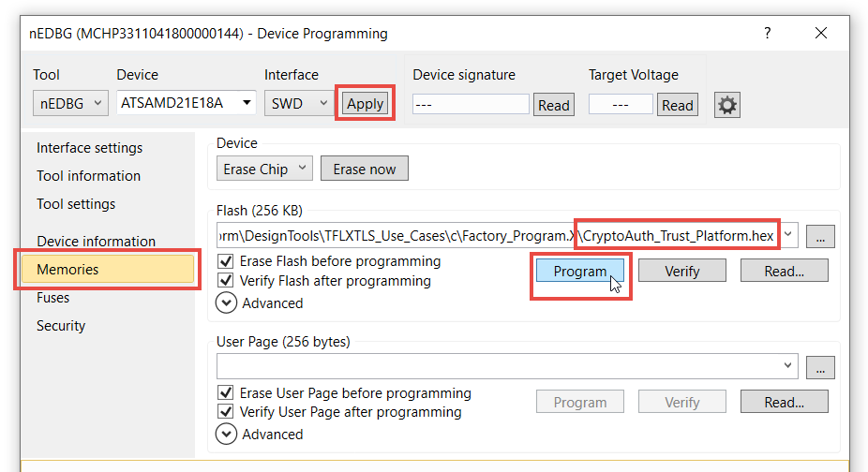Image resolution: width=868 pixels, height=472 pixels.
Task: Disable Erase User Page before programming
Action: tap(226, 393)
